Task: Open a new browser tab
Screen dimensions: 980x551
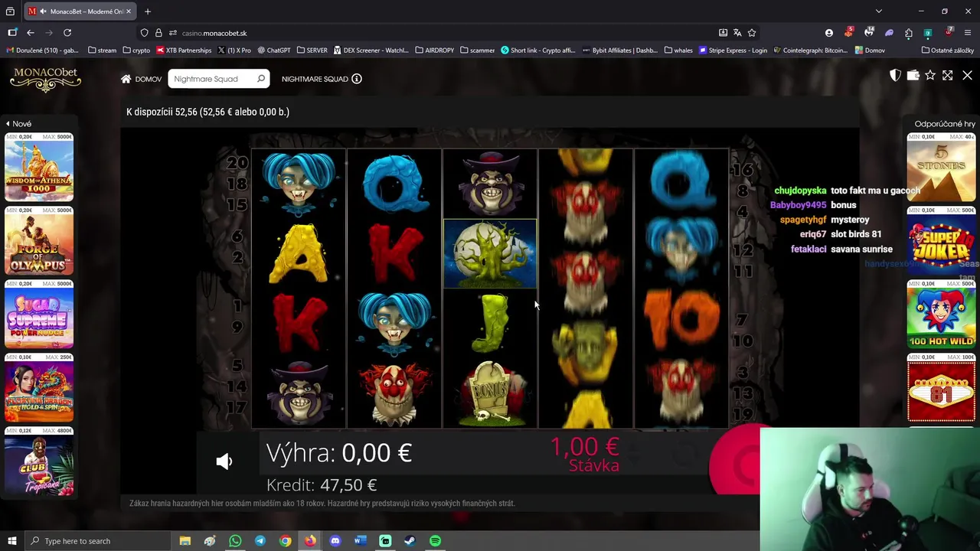Action: [x=148, y=11]
